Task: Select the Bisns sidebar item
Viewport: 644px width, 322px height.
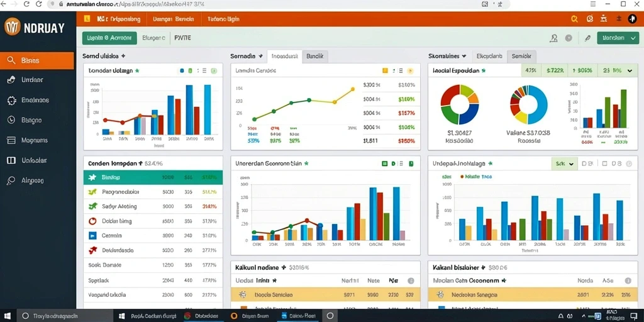Action: 37,60
